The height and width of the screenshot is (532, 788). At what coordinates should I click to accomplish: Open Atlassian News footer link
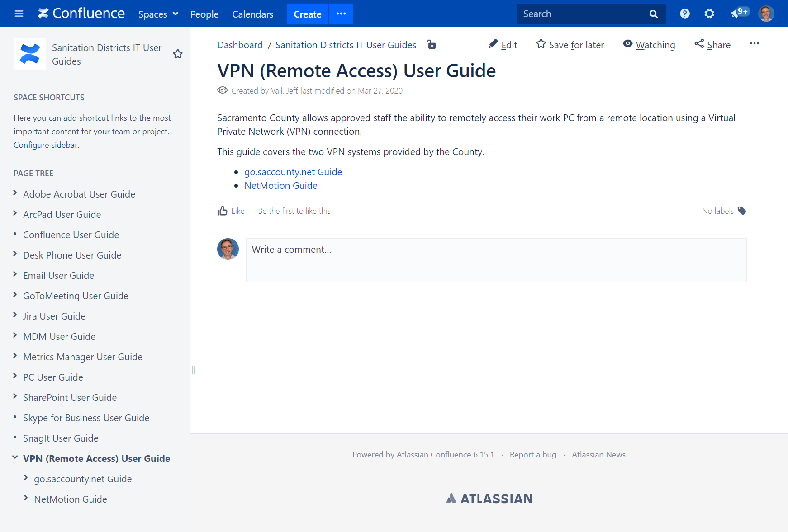point(598,455)
